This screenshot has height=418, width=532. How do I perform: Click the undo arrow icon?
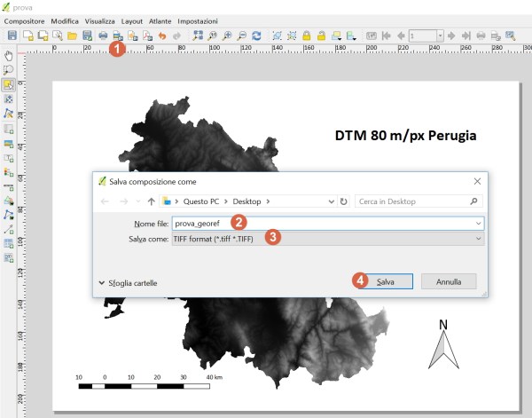point(163,35)
